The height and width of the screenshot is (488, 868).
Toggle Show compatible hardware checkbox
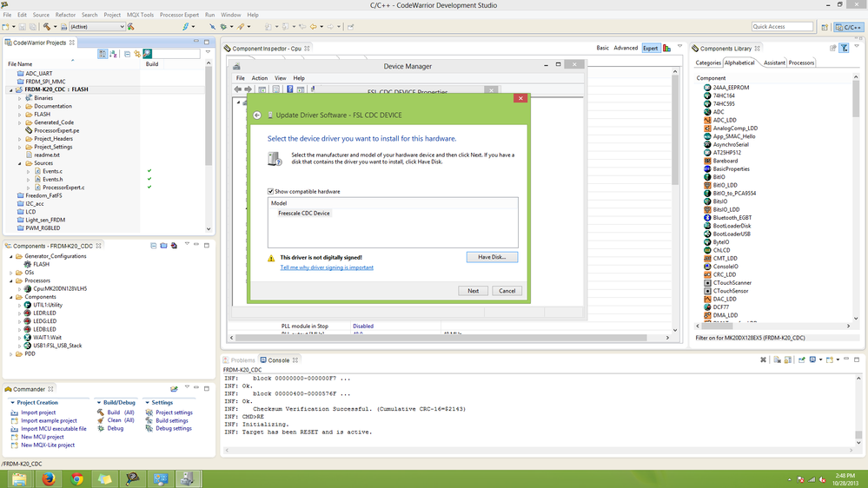[271, 191]
